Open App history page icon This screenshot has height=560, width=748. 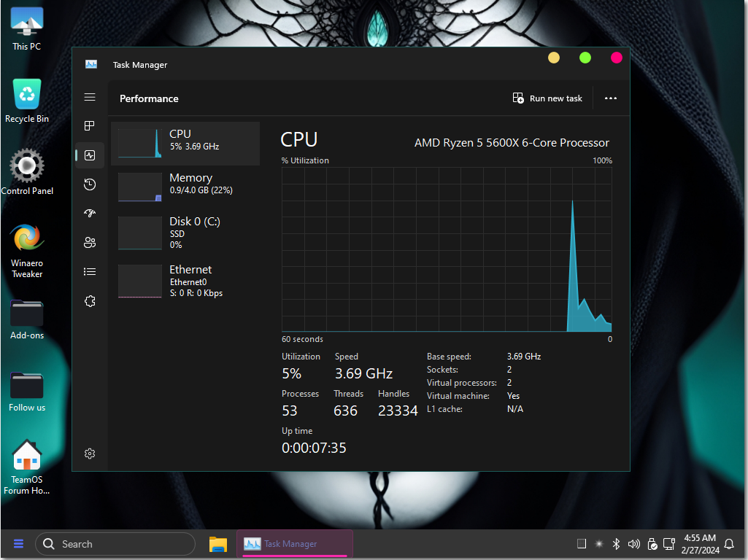tap(90, 184)
